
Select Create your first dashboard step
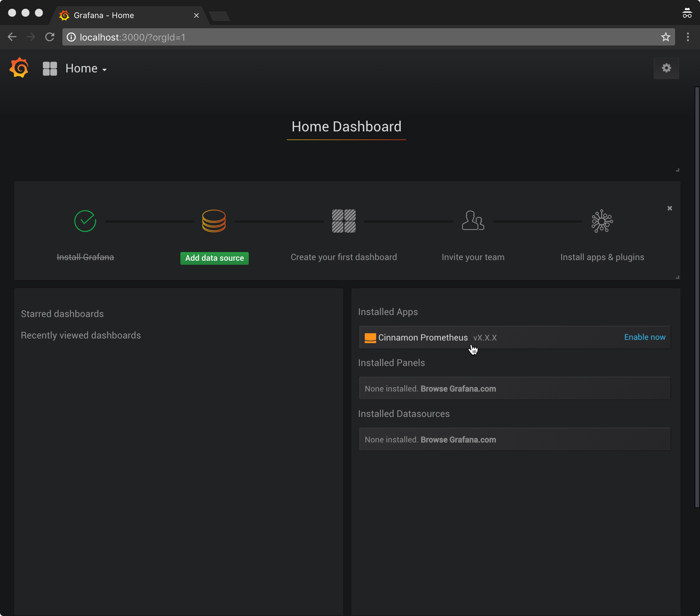click(344, 257)
